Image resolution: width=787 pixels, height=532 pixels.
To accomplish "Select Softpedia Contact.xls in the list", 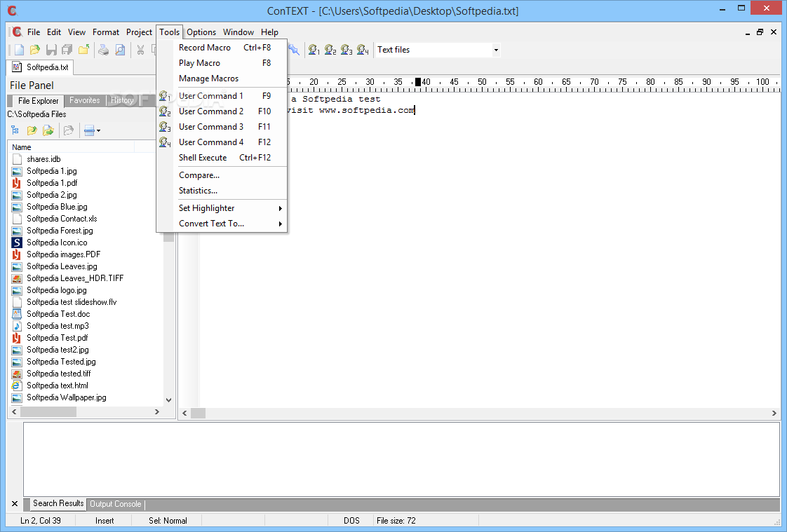I will click(62, 219).
